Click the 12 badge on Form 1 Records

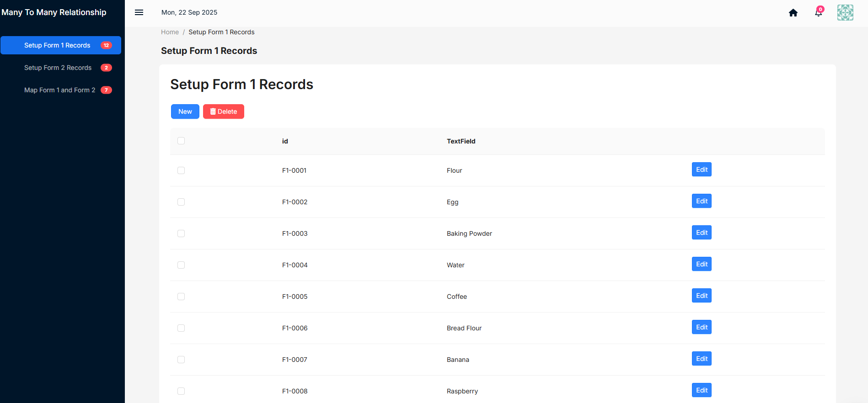[106, 45]
